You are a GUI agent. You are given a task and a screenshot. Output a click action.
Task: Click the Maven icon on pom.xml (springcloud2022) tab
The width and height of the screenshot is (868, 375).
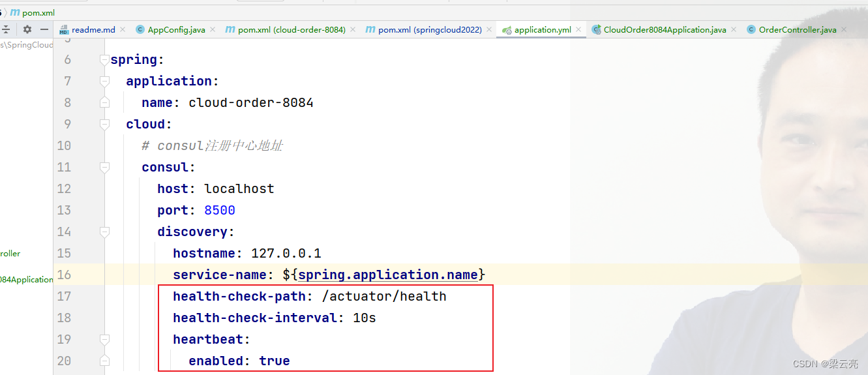370,29
